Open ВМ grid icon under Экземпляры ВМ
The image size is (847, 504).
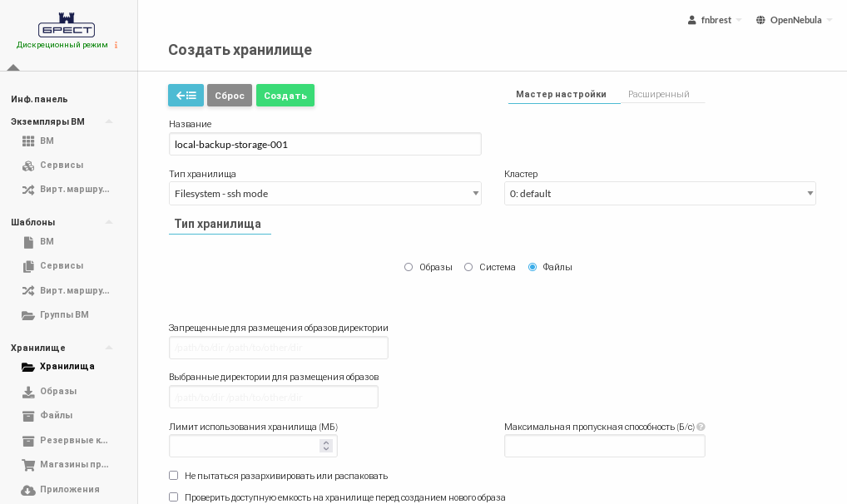(x=28, y=141)
